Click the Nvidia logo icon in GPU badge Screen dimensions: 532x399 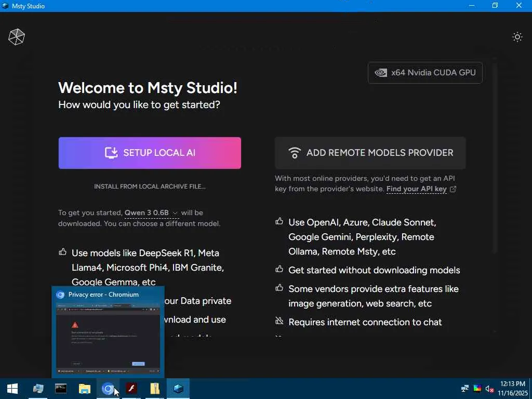click(x=381, y=73)
